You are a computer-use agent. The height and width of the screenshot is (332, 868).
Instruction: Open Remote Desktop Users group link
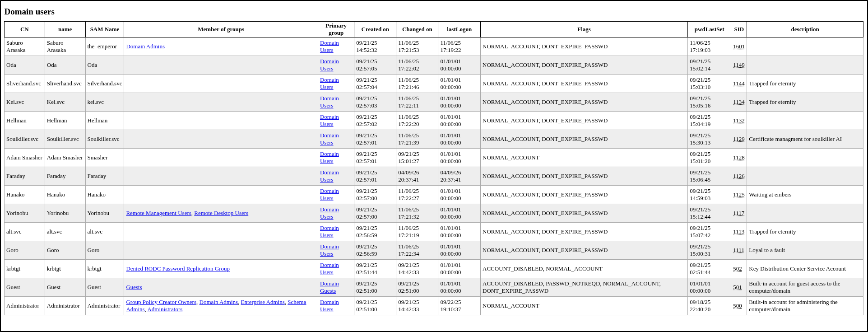[x=221, y=213]
